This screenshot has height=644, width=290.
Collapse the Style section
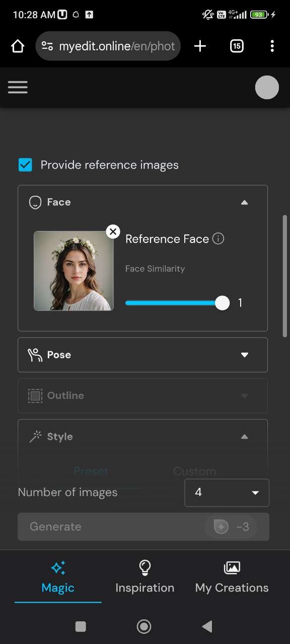tap(245, 436)
